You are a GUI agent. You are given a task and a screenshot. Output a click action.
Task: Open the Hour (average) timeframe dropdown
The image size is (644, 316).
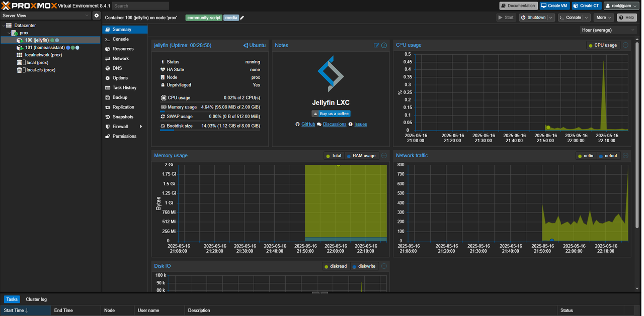608,30
